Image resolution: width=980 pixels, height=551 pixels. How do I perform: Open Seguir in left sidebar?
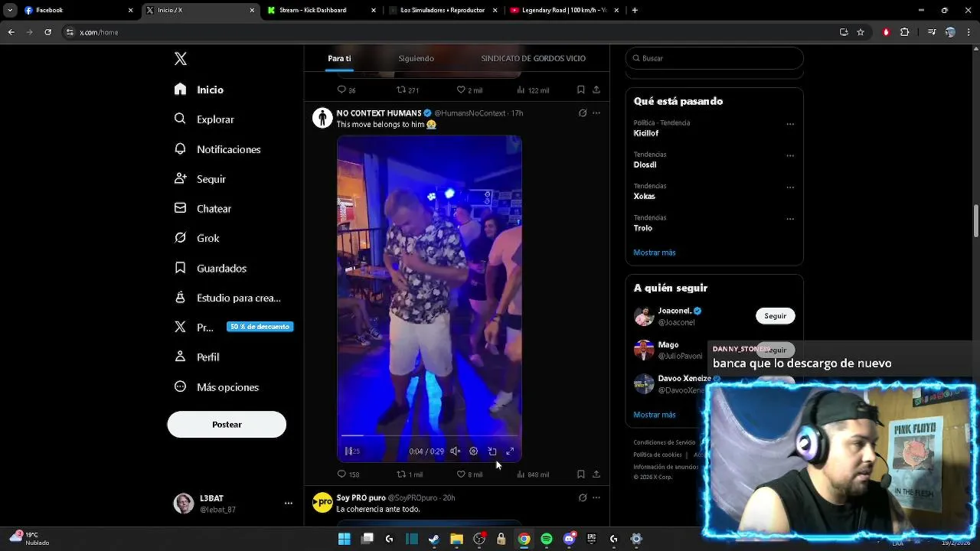tap(200, 179)
